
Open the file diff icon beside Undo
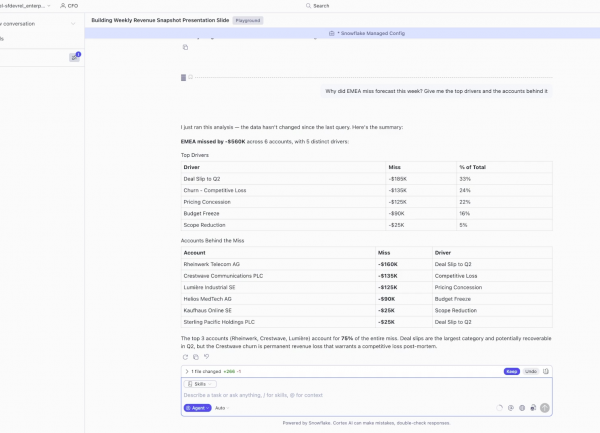[x=546, y=371]
